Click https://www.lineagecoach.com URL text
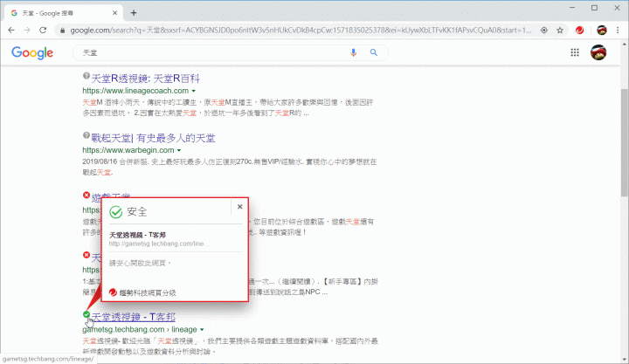The image size is (629, 364). pos(135,91)
